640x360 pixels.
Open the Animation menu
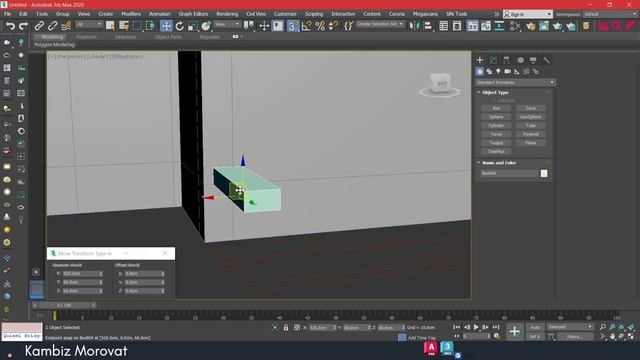pos(160,14)
